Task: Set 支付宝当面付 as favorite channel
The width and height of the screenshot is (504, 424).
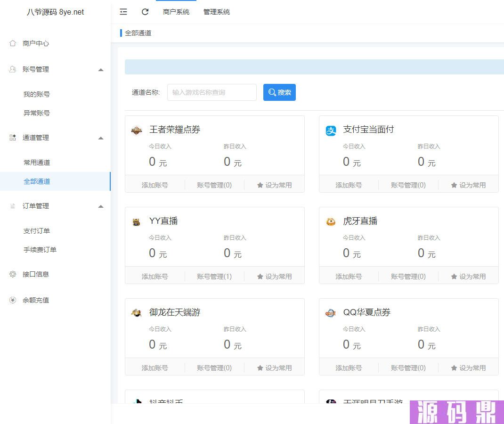Action: (x=468, y=185)
